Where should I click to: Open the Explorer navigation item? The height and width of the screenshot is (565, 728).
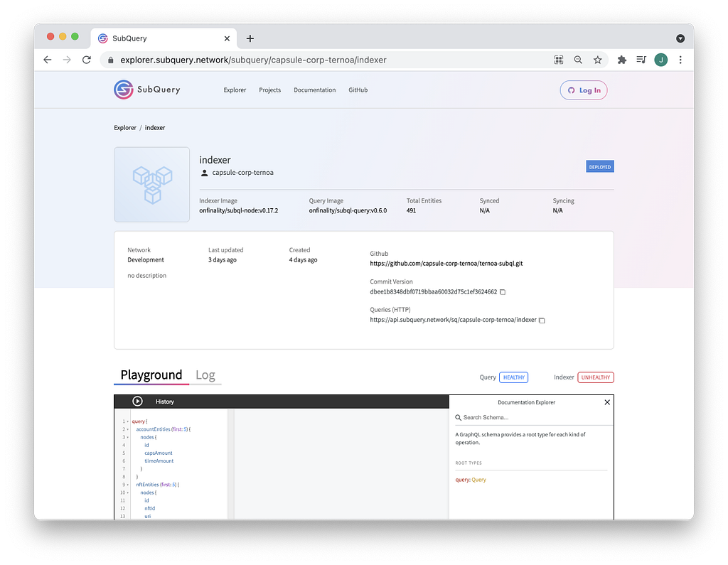tap(235, 90)
